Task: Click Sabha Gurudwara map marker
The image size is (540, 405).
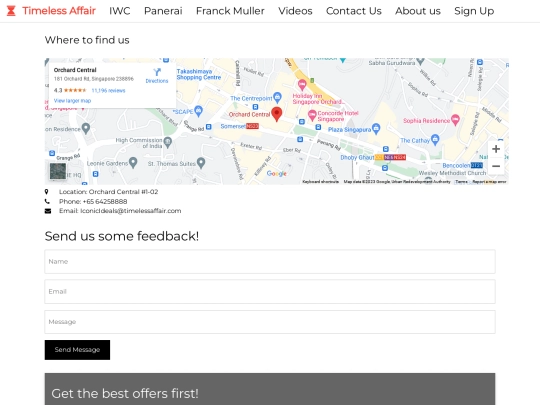Action: (x=420, y=62)
